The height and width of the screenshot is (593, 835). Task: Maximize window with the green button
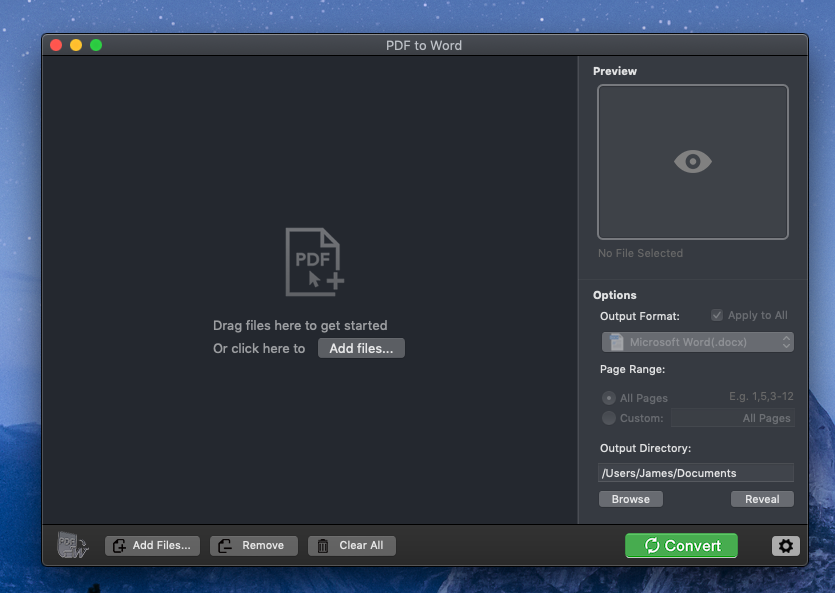[x=96, y=45]
